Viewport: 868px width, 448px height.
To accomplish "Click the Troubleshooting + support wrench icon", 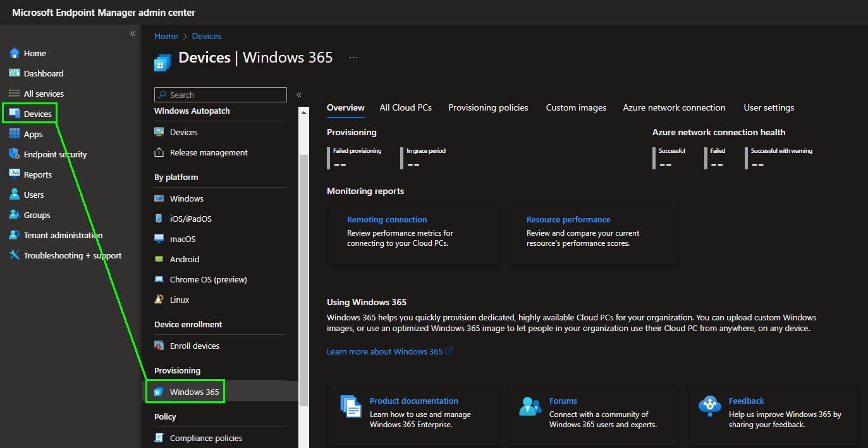I will [15, 255].
